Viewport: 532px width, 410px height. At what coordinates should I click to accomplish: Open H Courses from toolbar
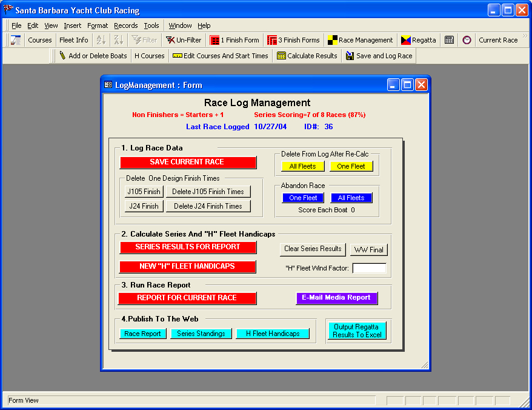149,56
